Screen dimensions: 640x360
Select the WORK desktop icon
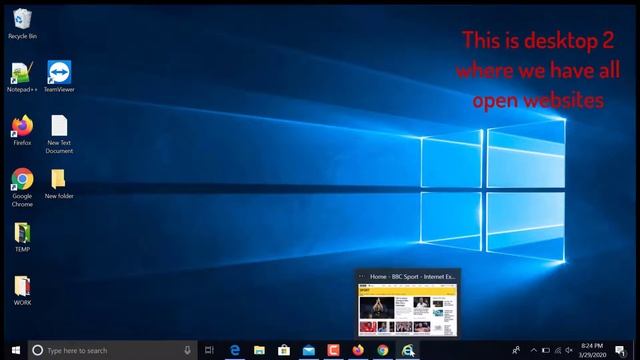[x=22, y=291]
